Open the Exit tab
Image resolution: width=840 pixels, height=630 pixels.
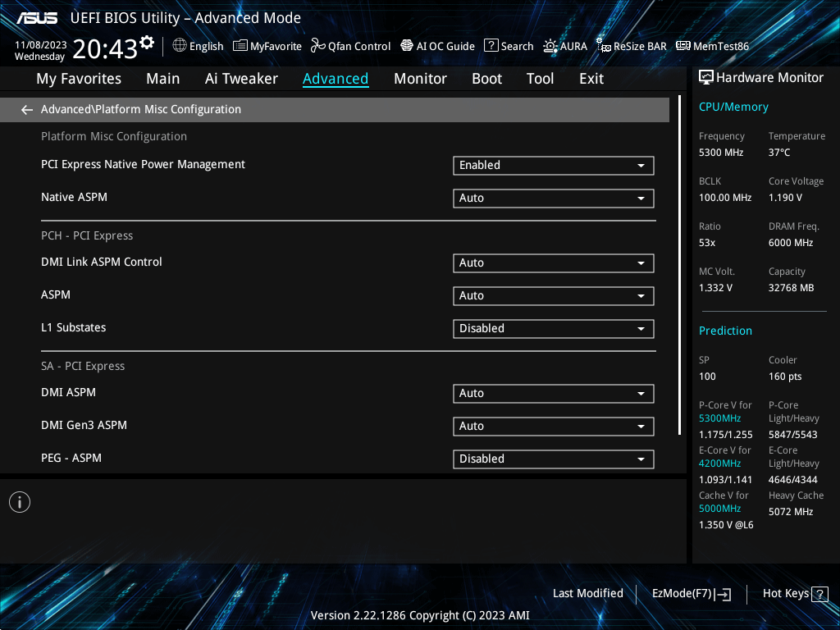click(591, 79)
